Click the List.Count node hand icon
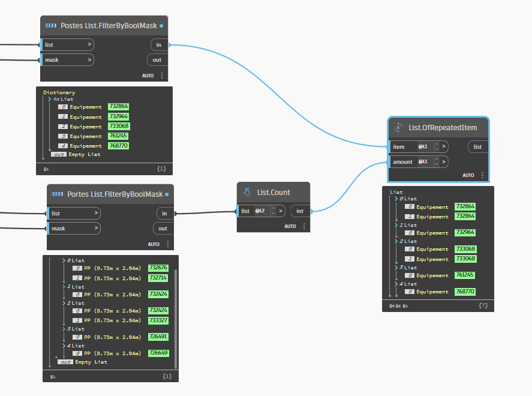 point(247,193)
